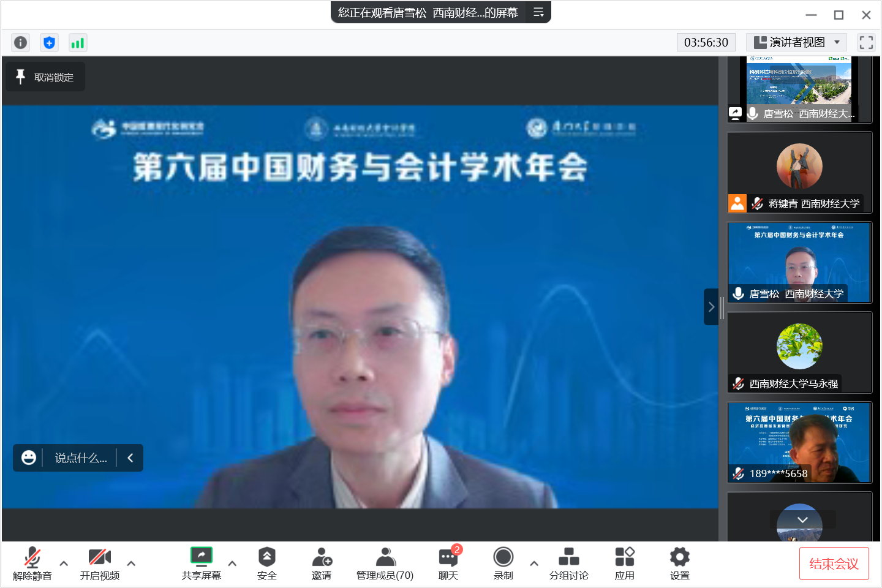The width and height of the screenshot is (882, 588).
Task: Start recording the meeting (录制)
Action: point(503,563)
